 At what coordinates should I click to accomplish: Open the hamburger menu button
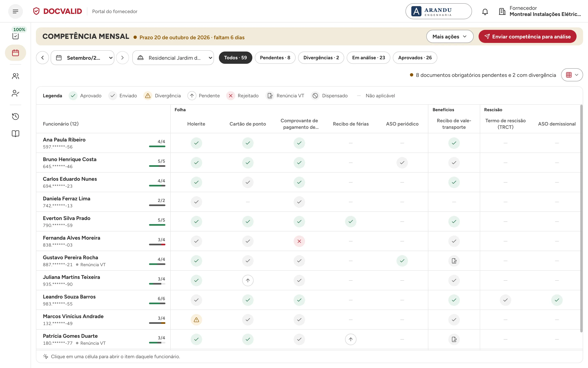[x=16, y=11]
